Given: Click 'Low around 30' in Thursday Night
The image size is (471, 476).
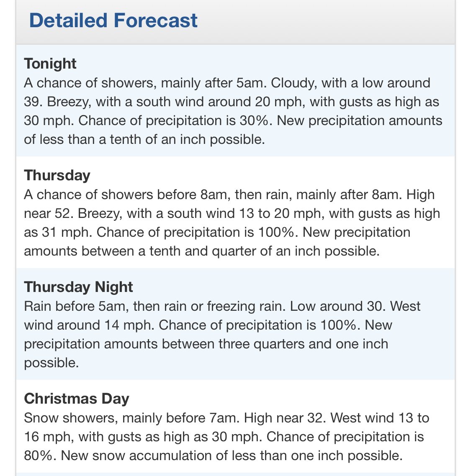Looking at the screenshot, I should (337, 306).
